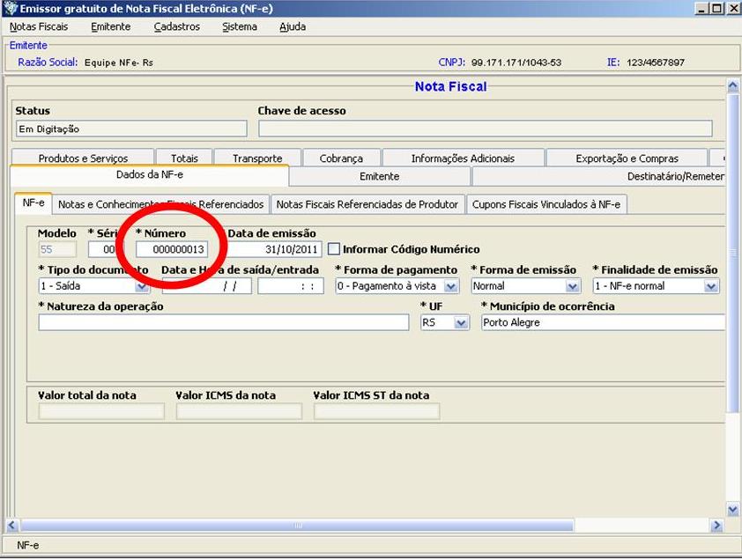Open the Notas Fiscais menu

click(39, 27)
